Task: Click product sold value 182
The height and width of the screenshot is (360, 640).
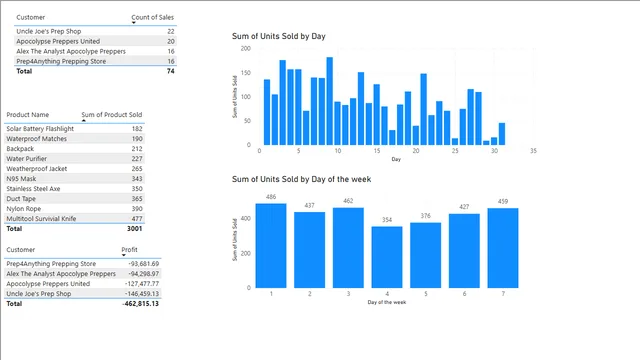Action: tap(137, 129)
